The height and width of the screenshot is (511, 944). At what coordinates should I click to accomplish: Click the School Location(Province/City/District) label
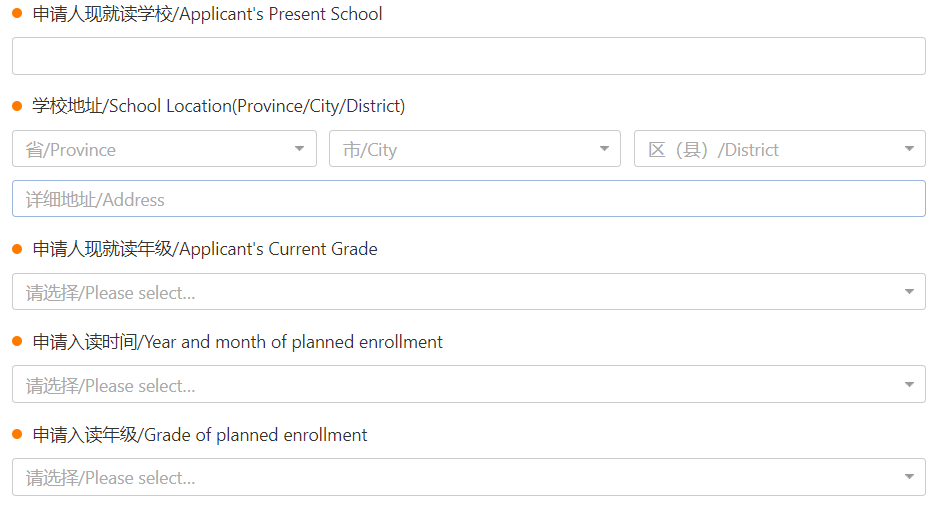click(219, 106)
